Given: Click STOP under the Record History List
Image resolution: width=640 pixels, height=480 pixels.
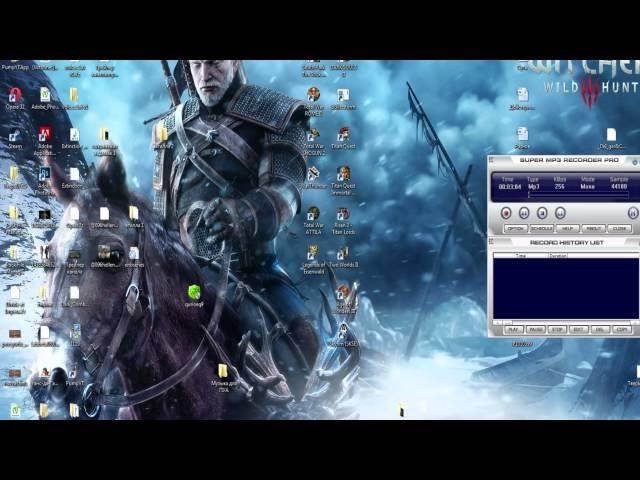Looking at the screenshot, I should 557,329.
